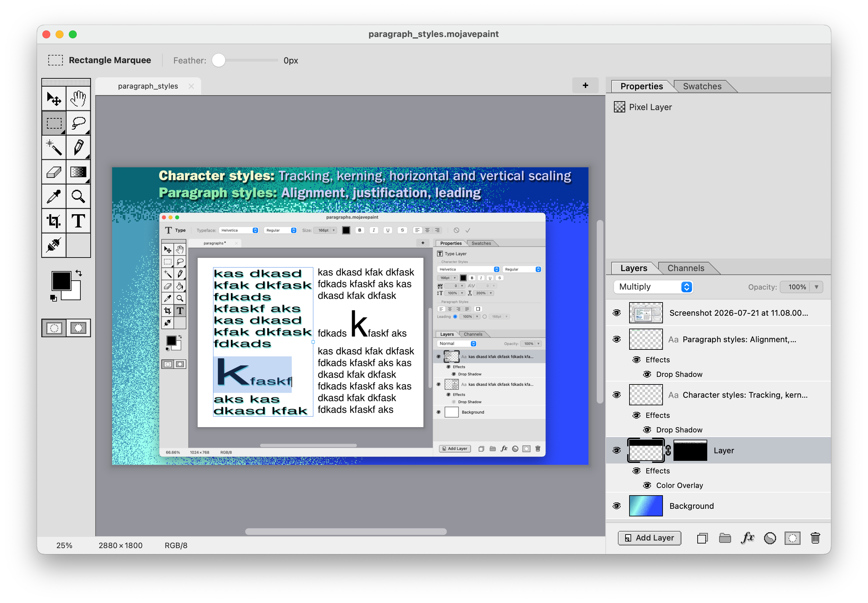The width and height of the screenshot is (868, 603).
Task: Select the Move tool
Action: tap(54, 99)
